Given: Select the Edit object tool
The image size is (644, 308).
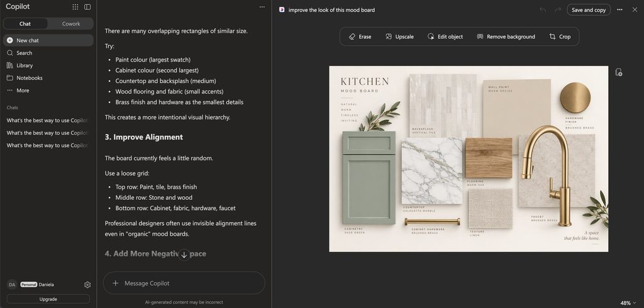Looking at the screenshot, I should pyautogui.click(x=445, y=36).
